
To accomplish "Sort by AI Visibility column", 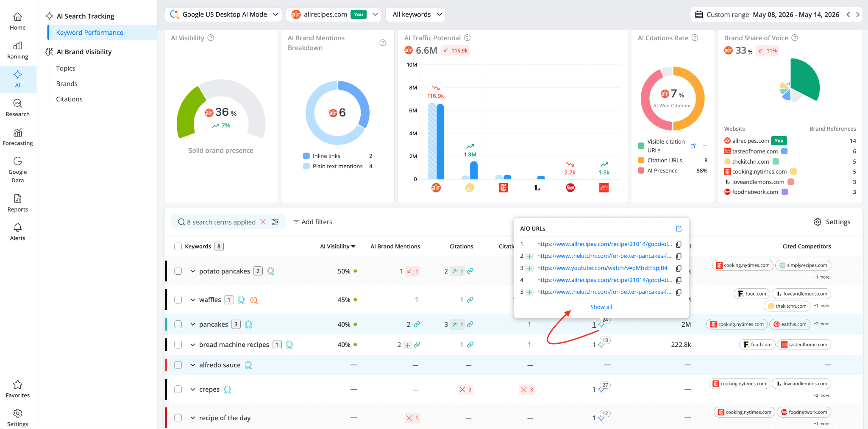I will coord(338,246).
